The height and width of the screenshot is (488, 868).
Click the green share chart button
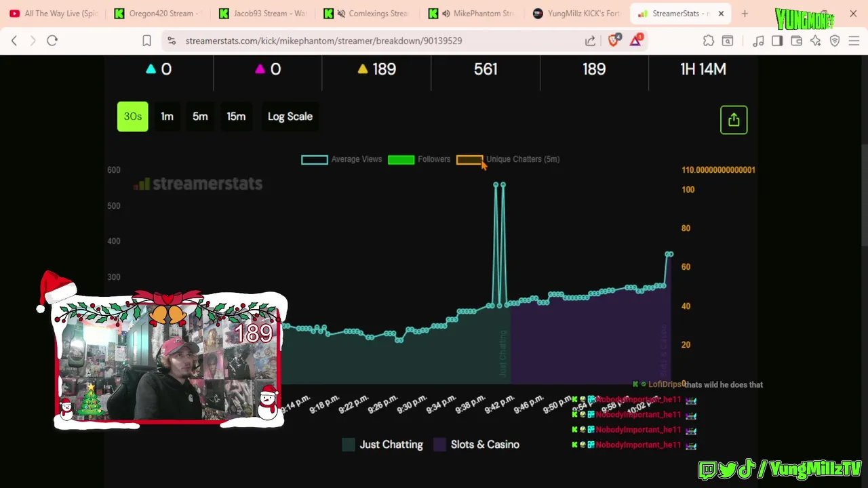[734, 120]
